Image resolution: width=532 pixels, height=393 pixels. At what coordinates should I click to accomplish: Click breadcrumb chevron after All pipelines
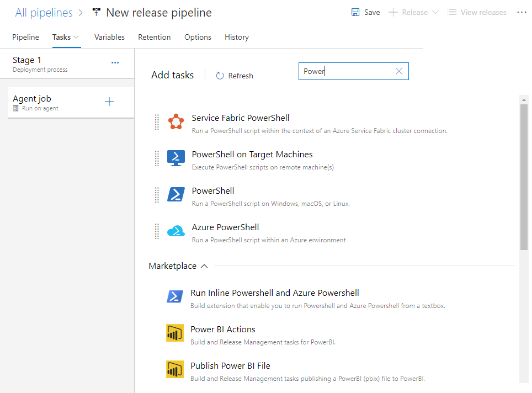[x=81, y=13]
